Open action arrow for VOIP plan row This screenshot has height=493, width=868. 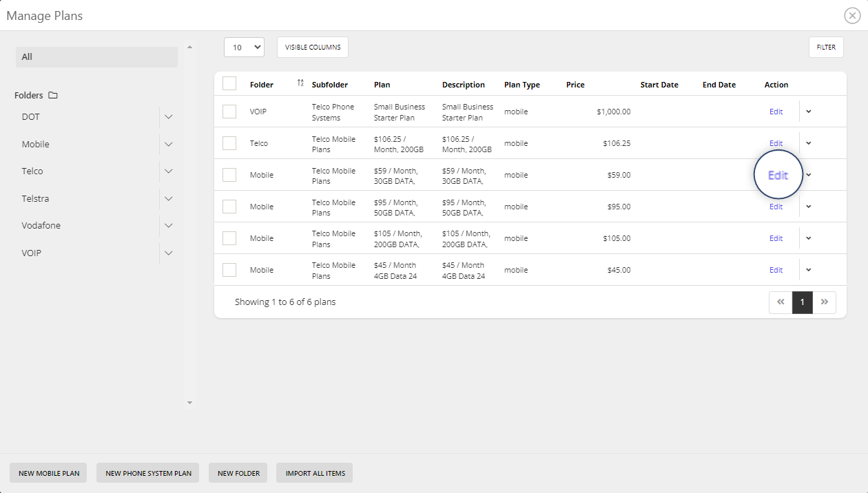(809, 112)
